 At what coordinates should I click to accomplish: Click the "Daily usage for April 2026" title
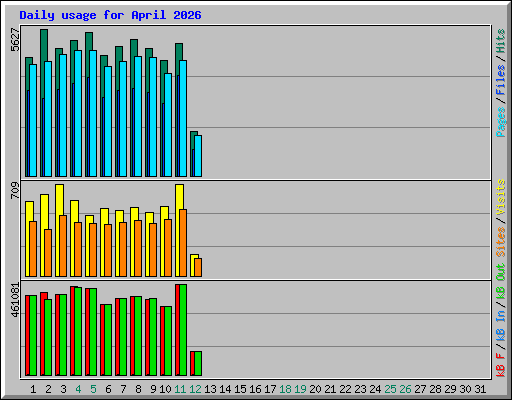click(x=110, y=15)
